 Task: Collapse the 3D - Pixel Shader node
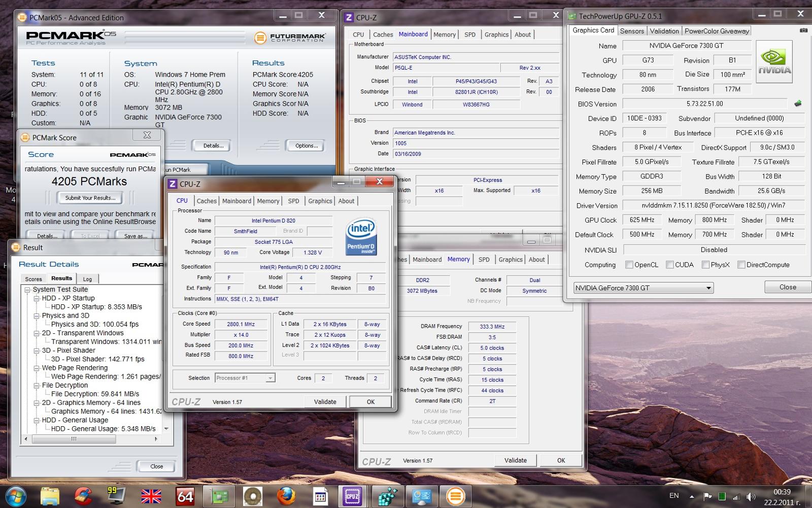37,351
